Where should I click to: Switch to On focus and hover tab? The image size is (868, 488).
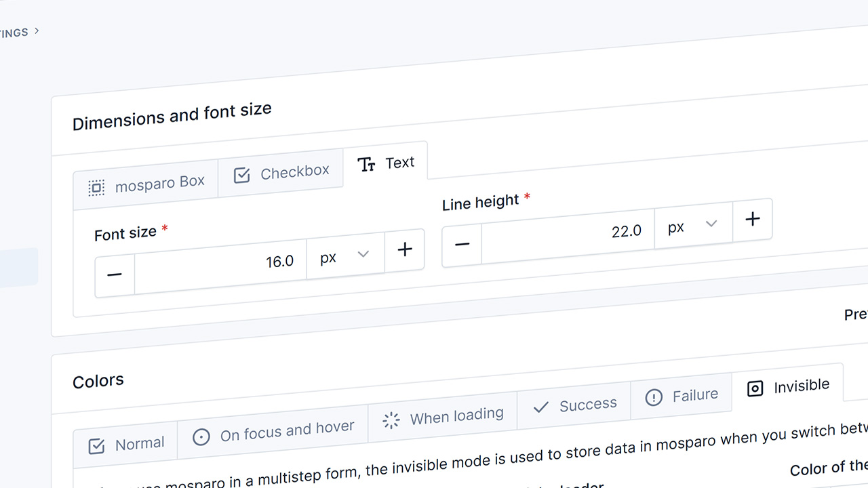pos(273,432)
